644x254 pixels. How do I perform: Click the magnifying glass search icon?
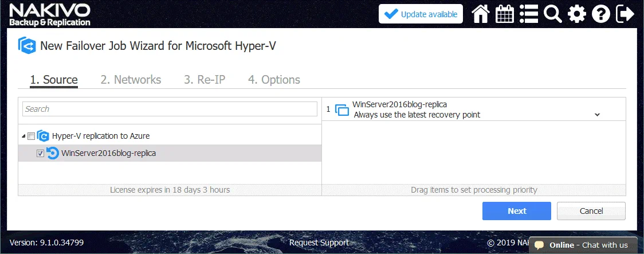tap(552, 14)
